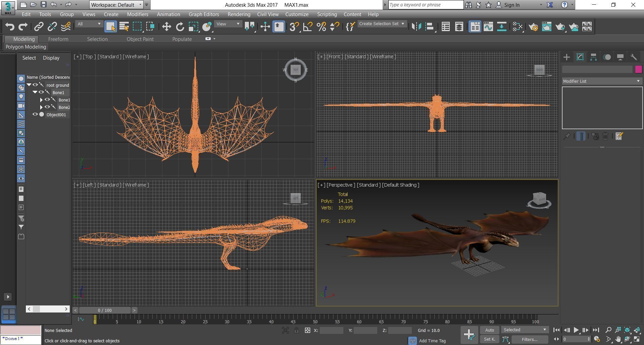This screenshot has width=644, height=345.
Task: Choose Select and Move tool
Action: pos(166,26)
